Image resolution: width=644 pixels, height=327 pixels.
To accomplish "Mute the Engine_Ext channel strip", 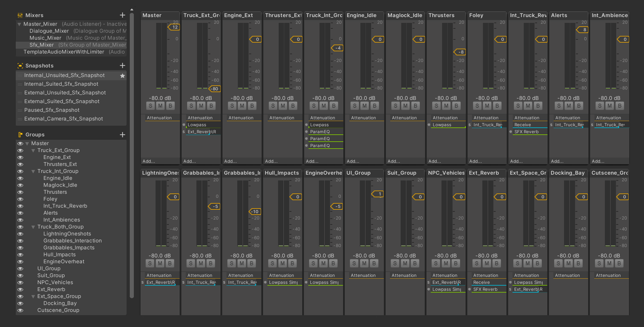I will point(242,106).
